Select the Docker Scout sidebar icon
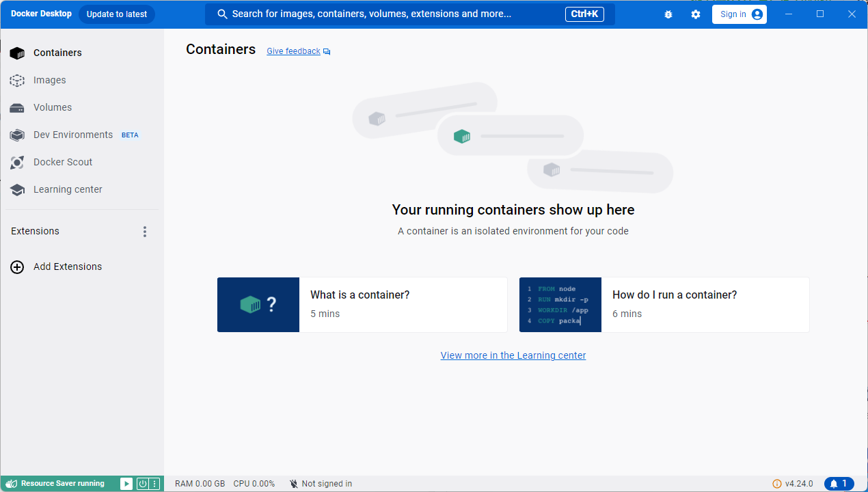The width and height of the screenshot is (868, 492). click(x=17, y=162)
